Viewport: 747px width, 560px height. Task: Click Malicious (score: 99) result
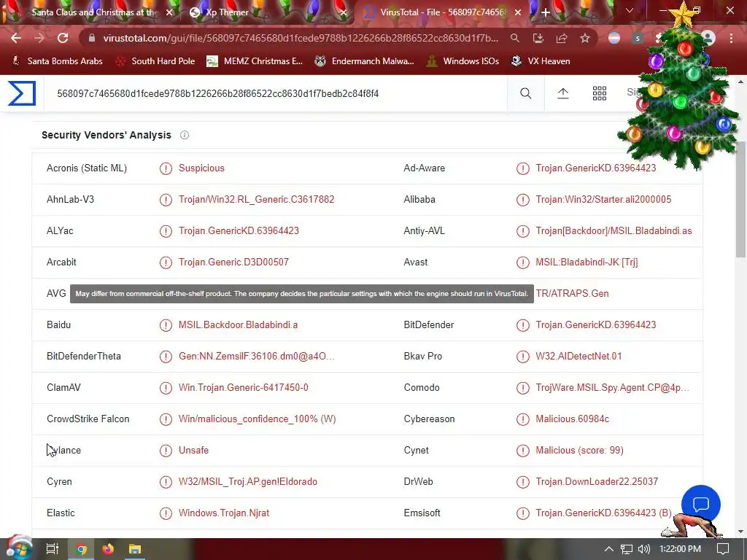tap(579, 450)
